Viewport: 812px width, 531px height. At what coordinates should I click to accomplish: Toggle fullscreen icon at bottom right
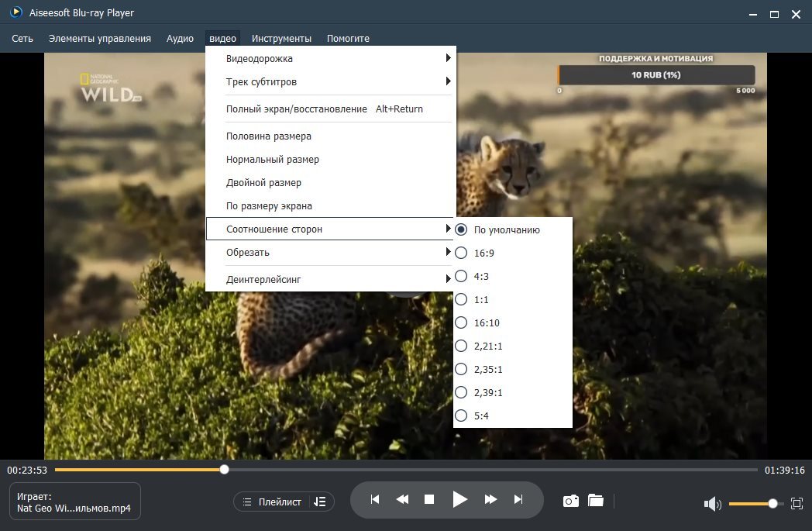(x=797, y=504)
